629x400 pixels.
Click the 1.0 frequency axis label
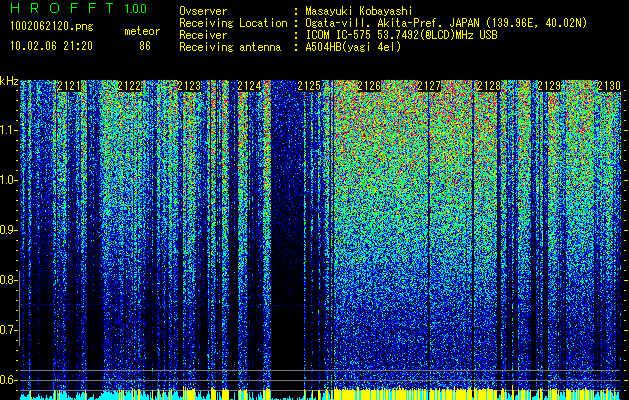(9, 180)
